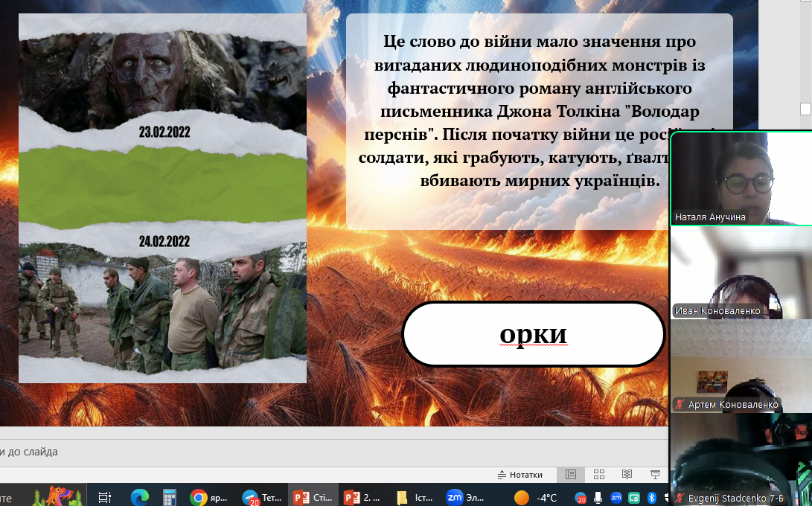Click the '23.02.2022' date in the collage
Viewport: 812px width, 506px height.
[164, 132]
